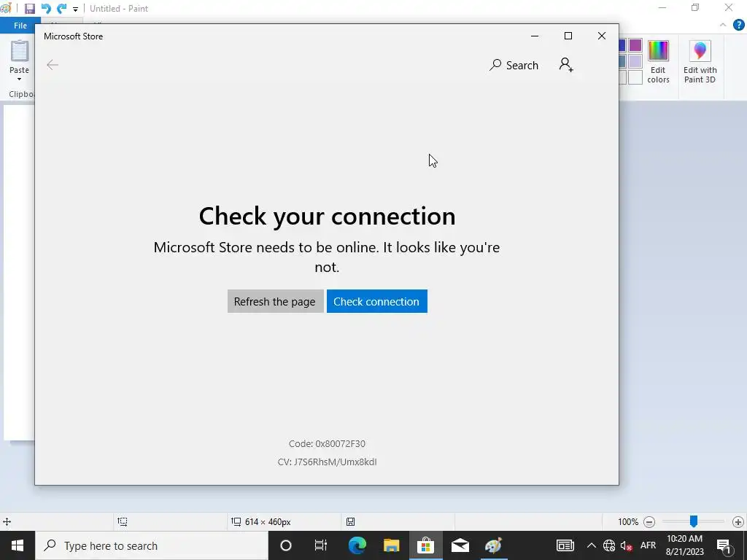Minimize the Paint window
This screenshot has width=747, height=560.
662,8
